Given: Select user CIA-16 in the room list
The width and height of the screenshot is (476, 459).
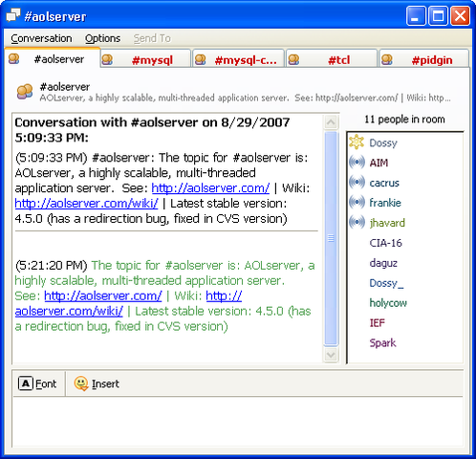Looking at the screenshot, I should [386, 243].
